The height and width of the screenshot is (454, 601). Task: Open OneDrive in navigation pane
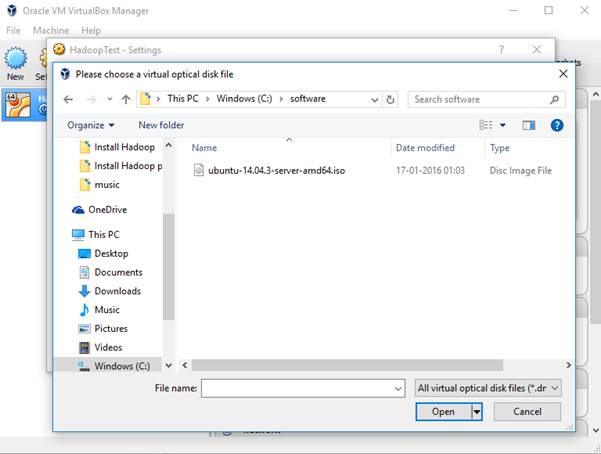pyautogui.click(x=99, y=210)
